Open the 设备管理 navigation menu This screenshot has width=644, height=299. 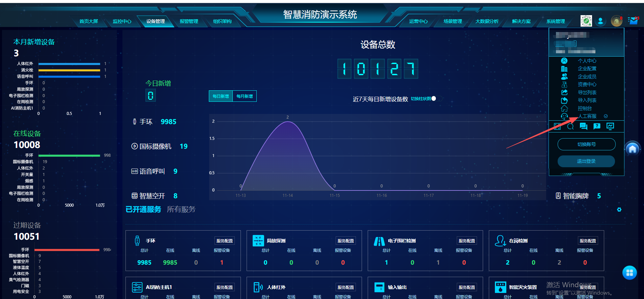pyautogui.click(x=156, y=21)
